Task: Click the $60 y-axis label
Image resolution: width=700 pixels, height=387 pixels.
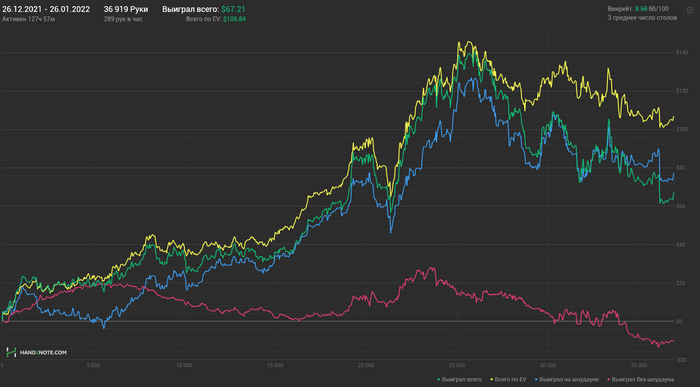Action: [x=681, y=206]
